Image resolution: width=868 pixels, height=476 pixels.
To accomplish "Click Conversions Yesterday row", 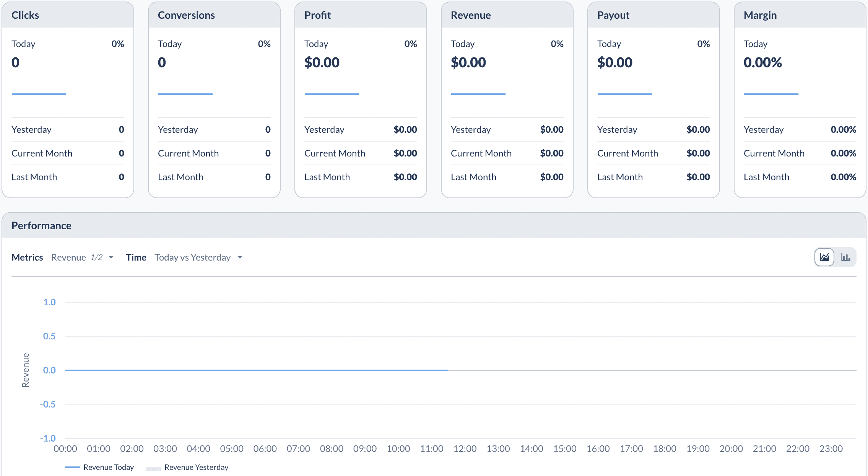I will 214,130.
